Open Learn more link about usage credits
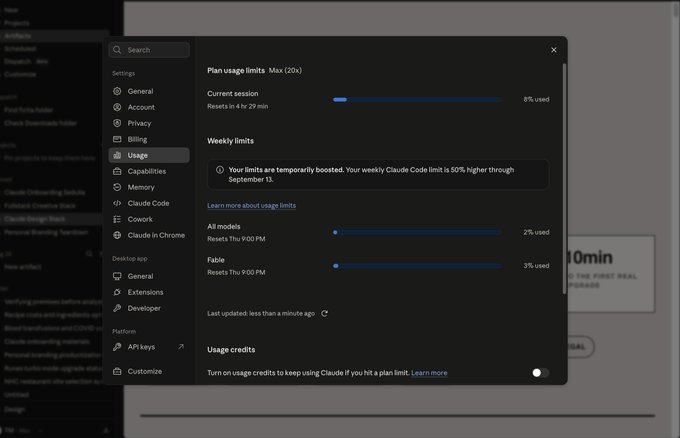Image resolution: width=680 pixels, height=438 pixels. tap(429, 373)
